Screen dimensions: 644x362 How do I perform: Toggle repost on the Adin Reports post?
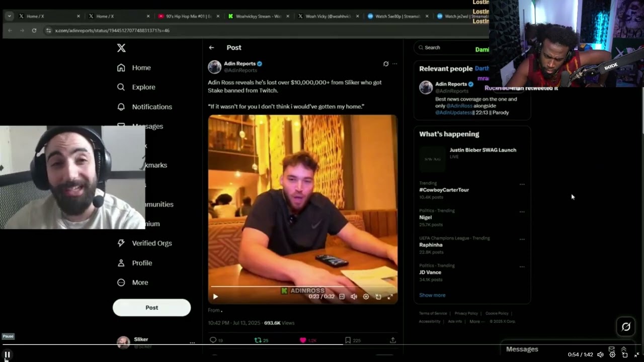coord(258,340)
